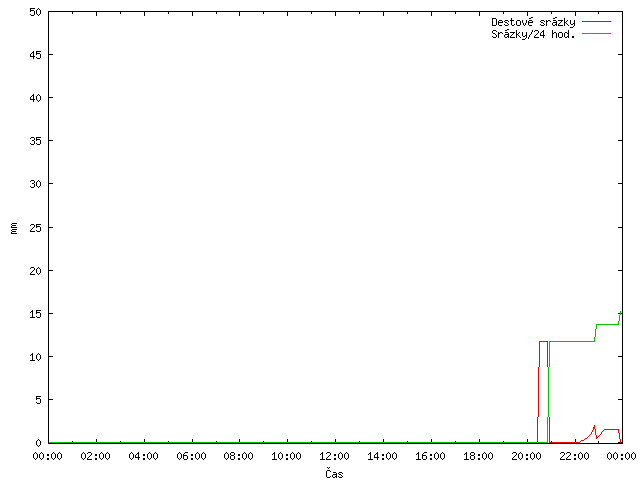The height and width of the screenshot is (480, 640).
Task: Click the 06:00 time label
Action: click(x=191, y=456)
